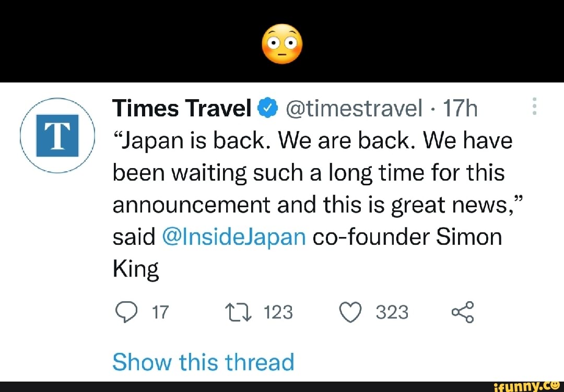Image resolution: width=564 pixels, height=392 pixels.
Task: Click the tweet body text
Action: click(x=308, y=172)
